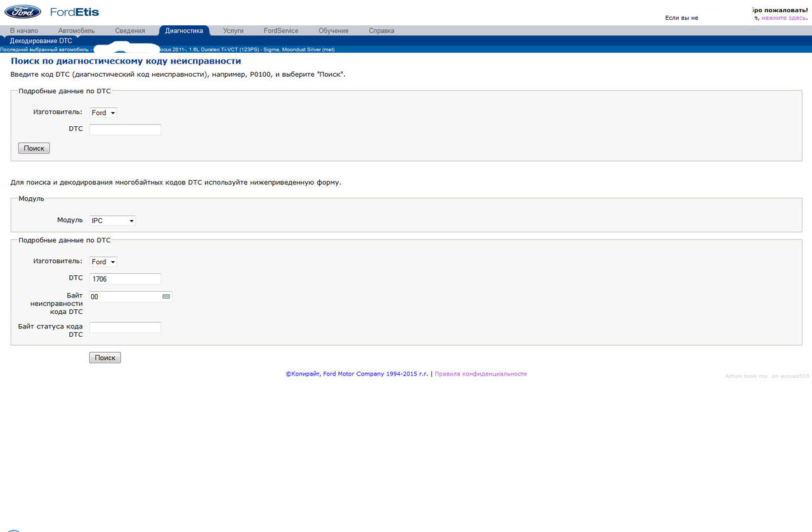Open the Изготовитель dropdown above the 1706 field
The height and width of the screenshot is (532, 812).
[x=103, y=261]
